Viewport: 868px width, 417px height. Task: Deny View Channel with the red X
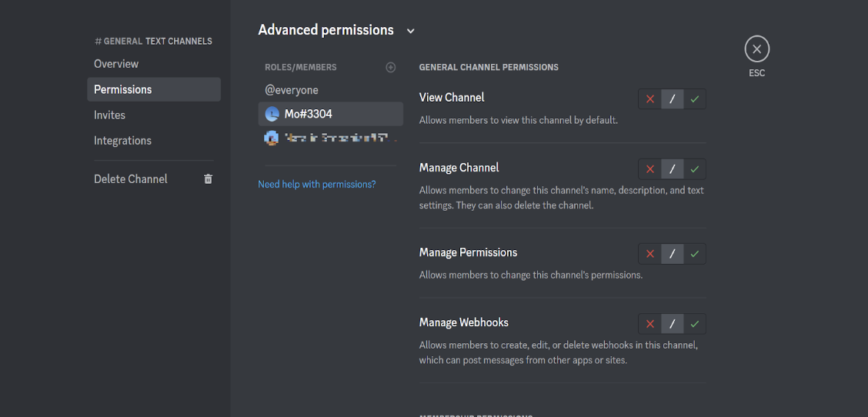click(650, 98)
